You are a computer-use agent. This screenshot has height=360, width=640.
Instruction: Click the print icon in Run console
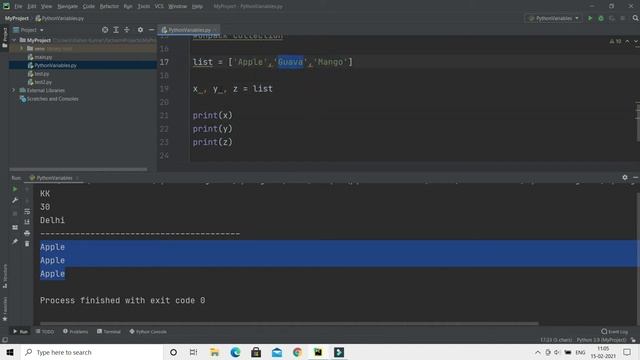pyautogui.click(x=27, y=233)
